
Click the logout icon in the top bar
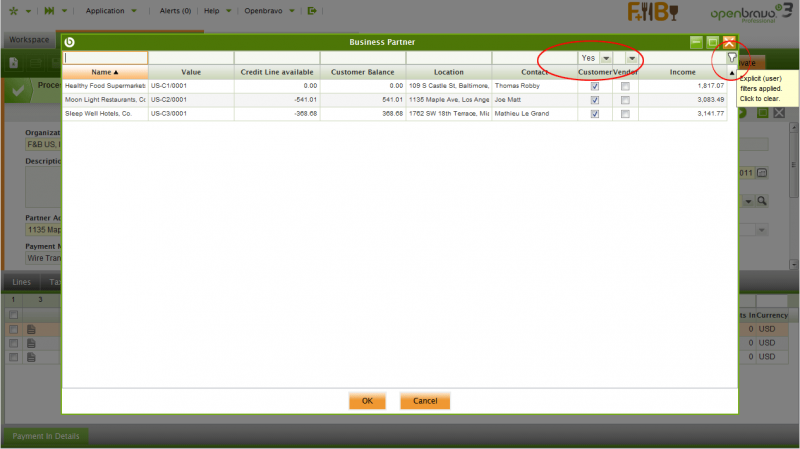pyautogui.click(x=313, y=11)
